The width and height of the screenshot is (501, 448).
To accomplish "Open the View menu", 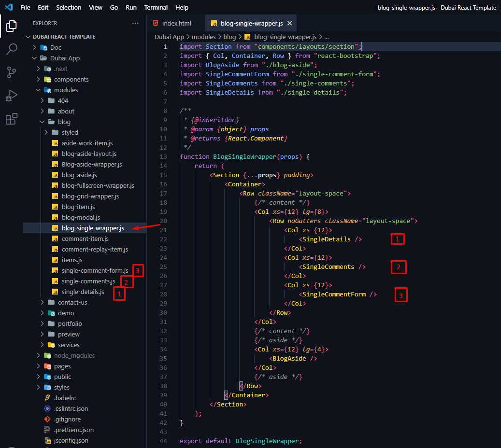I will [x=96, y=7].
